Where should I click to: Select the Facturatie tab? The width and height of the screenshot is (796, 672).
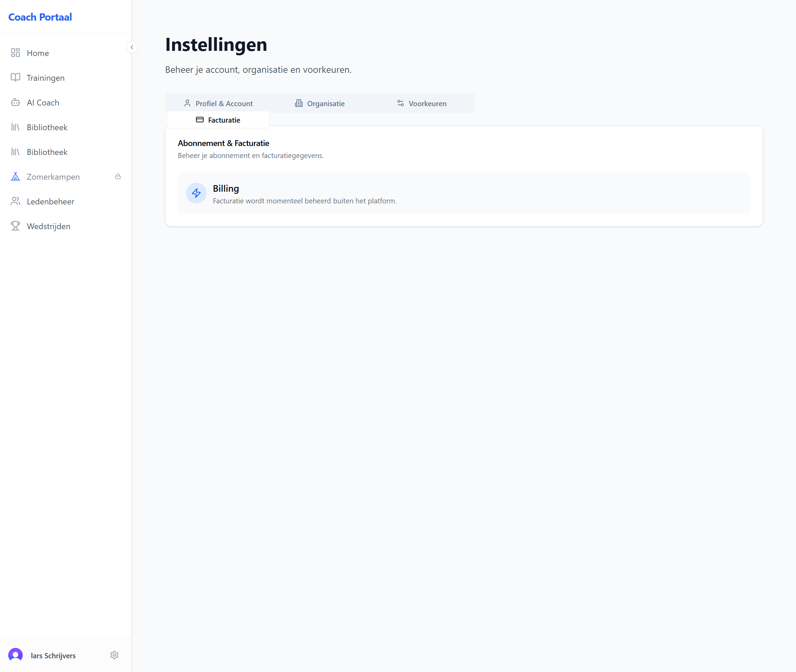(218, 120)
